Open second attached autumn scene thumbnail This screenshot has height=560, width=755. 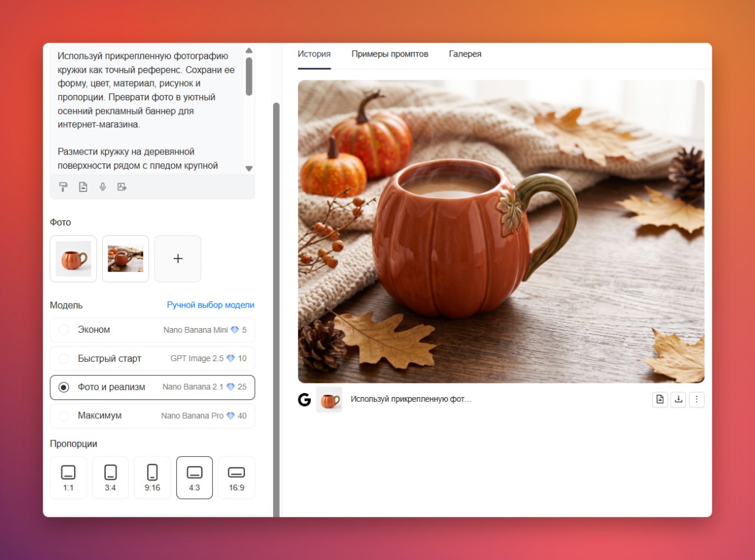tap(126, 258)
